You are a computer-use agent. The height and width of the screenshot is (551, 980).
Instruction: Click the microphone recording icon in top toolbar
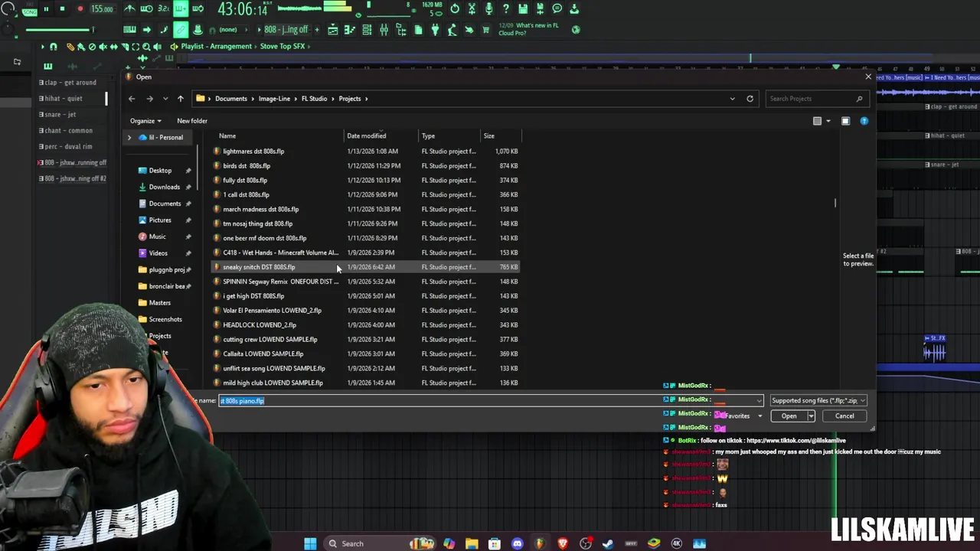click(x=488, y=9)
